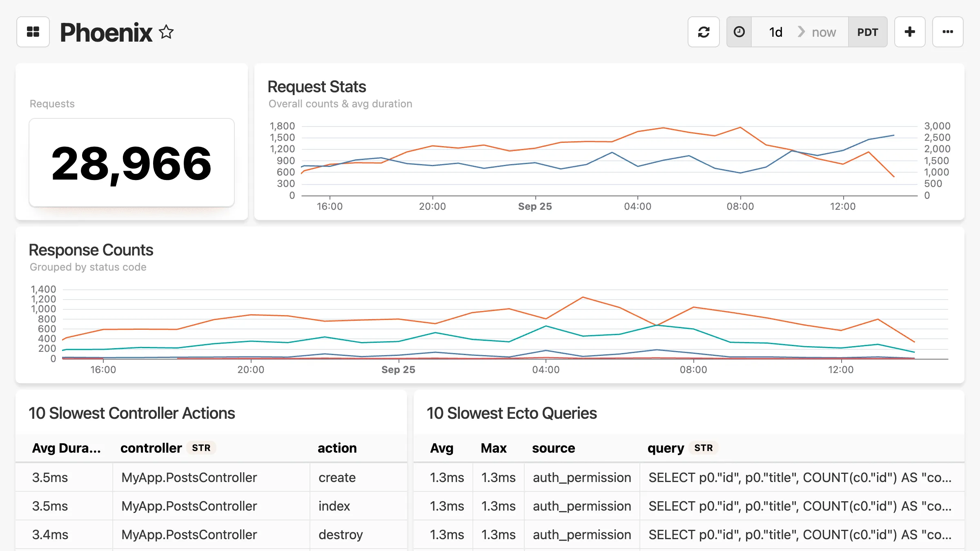Select the 28,966 Requests metric card

pyautogui.click(x=131, y=162)
